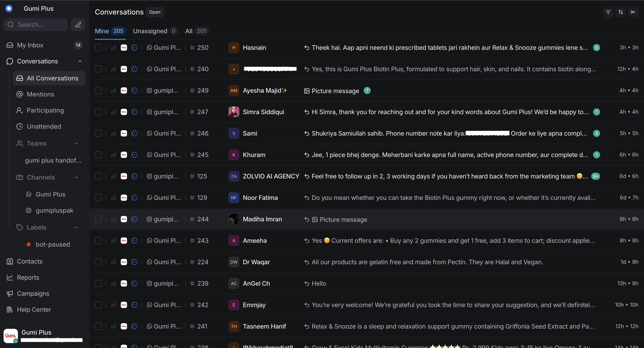This screenshot has height=348, width=644.
Task: Tick the checkbox for Simra Siddiqui conversation
Action: pos(98,112)
